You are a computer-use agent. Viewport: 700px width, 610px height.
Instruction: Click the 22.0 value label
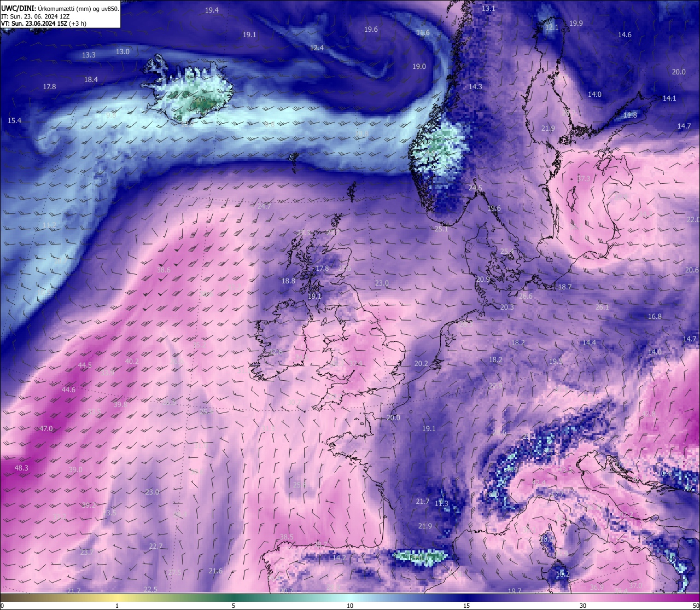(693, 219)
